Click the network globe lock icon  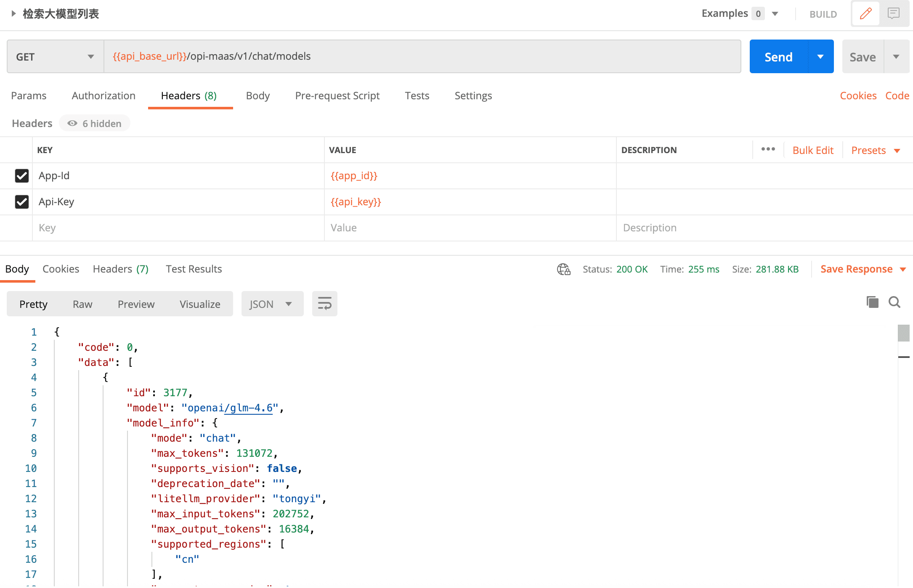[563, 269]
